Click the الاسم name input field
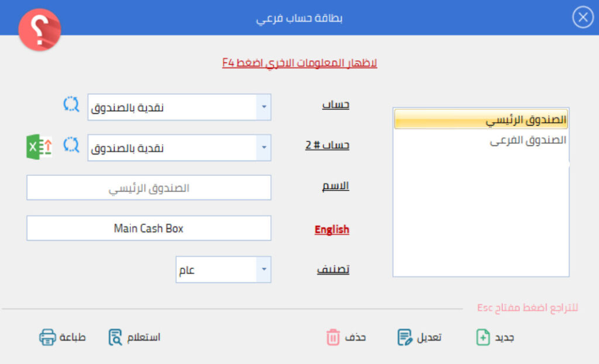This screenshot has width=599, height=364. point(149,188)
